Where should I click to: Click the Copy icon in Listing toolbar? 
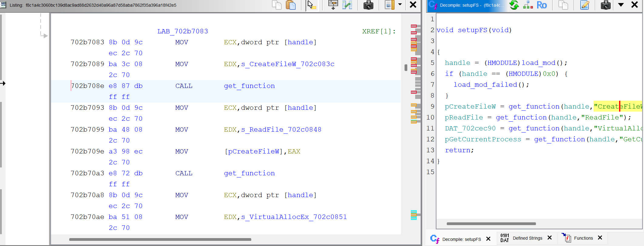click(x=276, y=5)
